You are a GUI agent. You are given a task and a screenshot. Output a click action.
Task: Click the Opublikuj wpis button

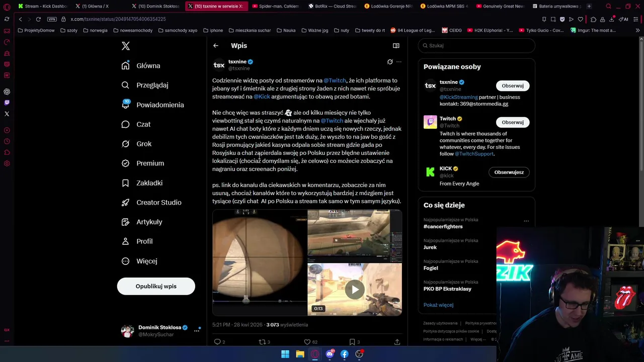tap(156, 286)
